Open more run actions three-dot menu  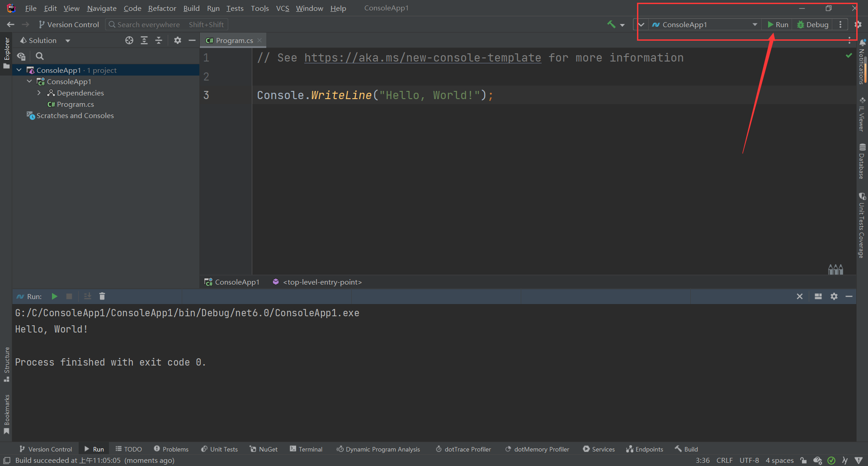[840, 24]
